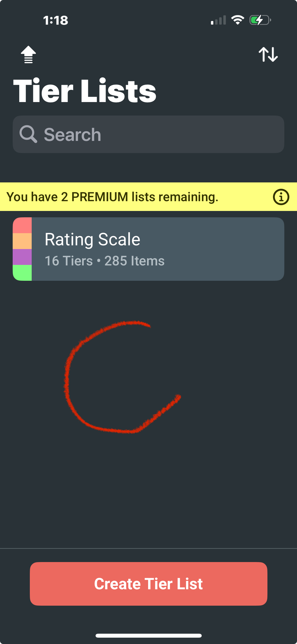Tap the 16 Tiers • 285 Items subtitle

[105, 261]
